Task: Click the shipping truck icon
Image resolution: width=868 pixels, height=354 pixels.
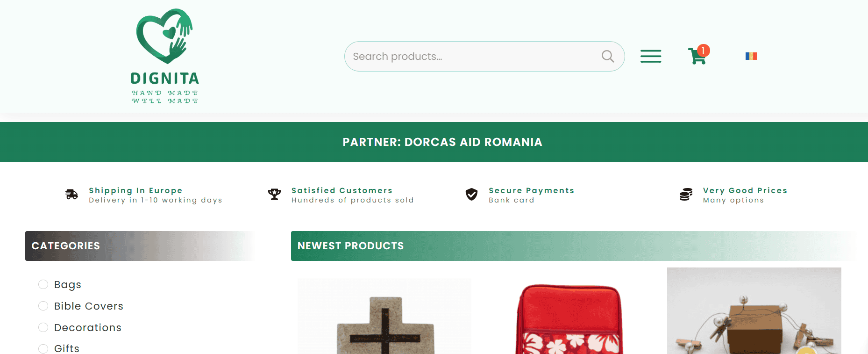Action: [72, 195]
